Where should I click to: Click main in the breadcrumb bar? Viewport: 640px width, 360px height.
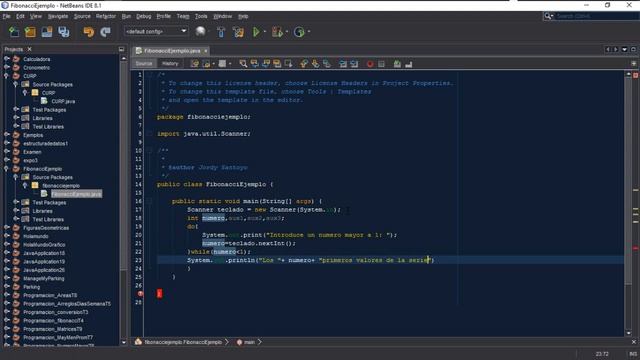(249, 342)
